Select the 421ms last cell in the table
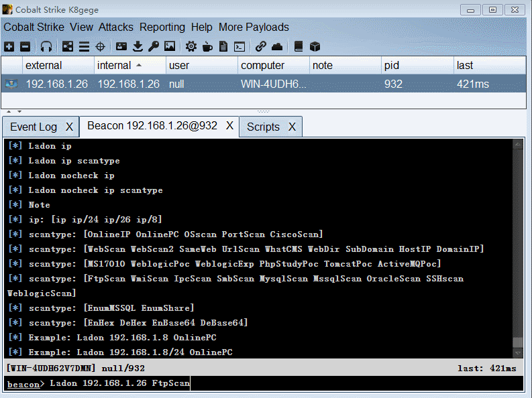 pos(490,84)
